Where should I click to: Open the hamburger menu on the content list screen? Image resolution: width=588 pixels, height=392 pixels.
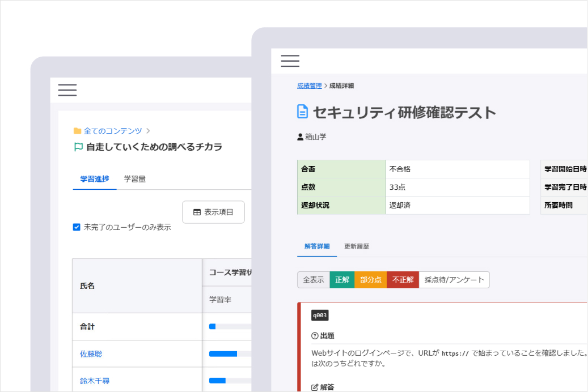pyautogui.click(x=67, y=90)
